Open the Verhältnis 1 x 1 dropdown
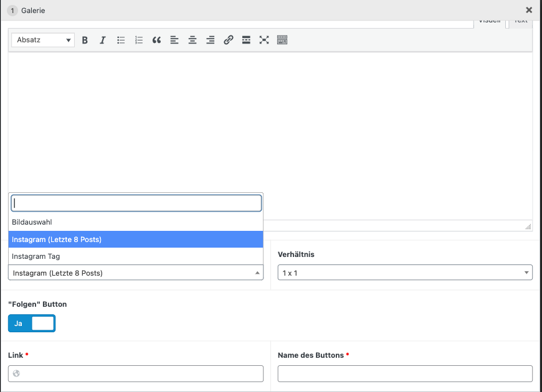The height and width of the screenshot is (392, 542). coord(404,273)
